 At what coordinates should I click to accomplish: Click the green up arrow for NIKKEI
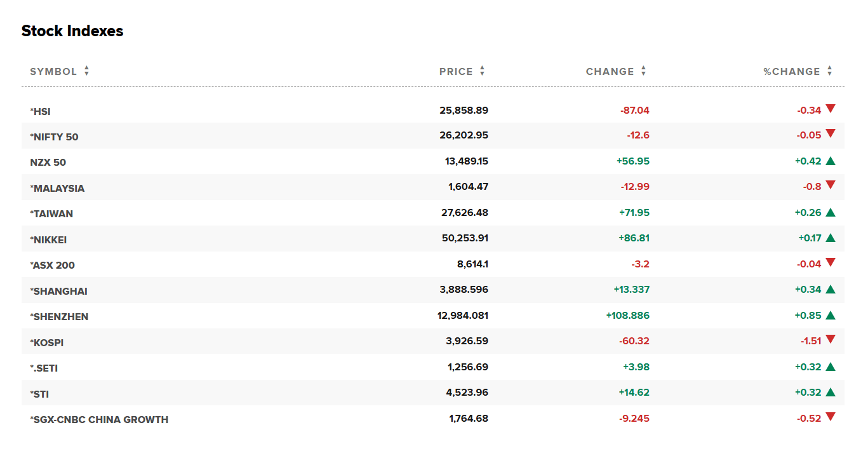point(830,238)
